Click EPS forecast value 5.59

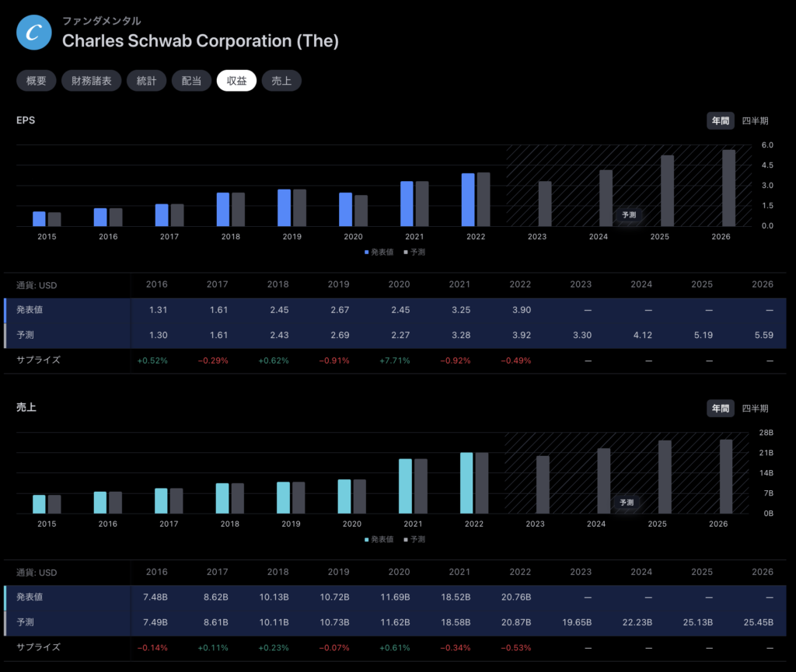pos(763,336)
